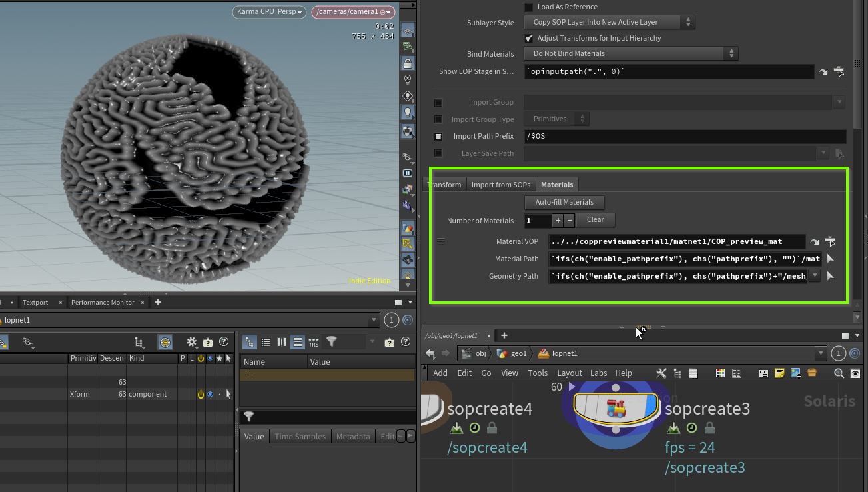Enable the Load As Reference checkbox
The height and width of the screenshot is (492, 868).
(x=529, y=7)
